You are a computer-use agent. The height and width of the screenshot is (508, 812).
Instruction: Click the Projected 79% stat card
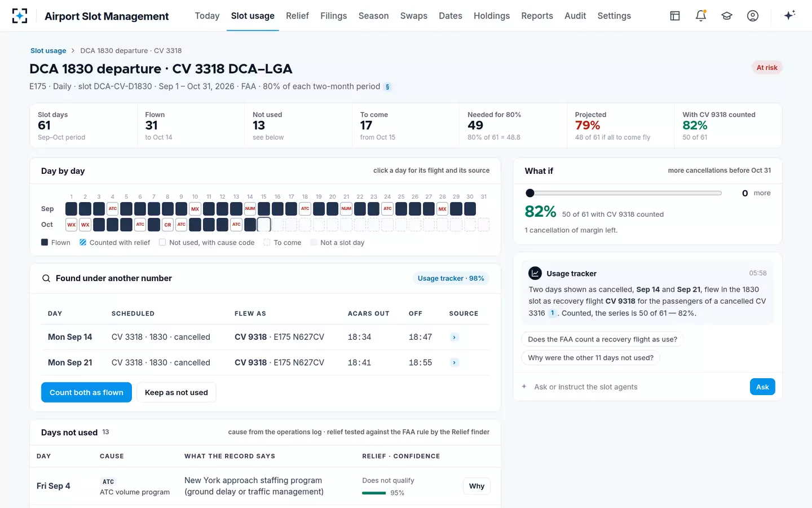click(620, 125)
